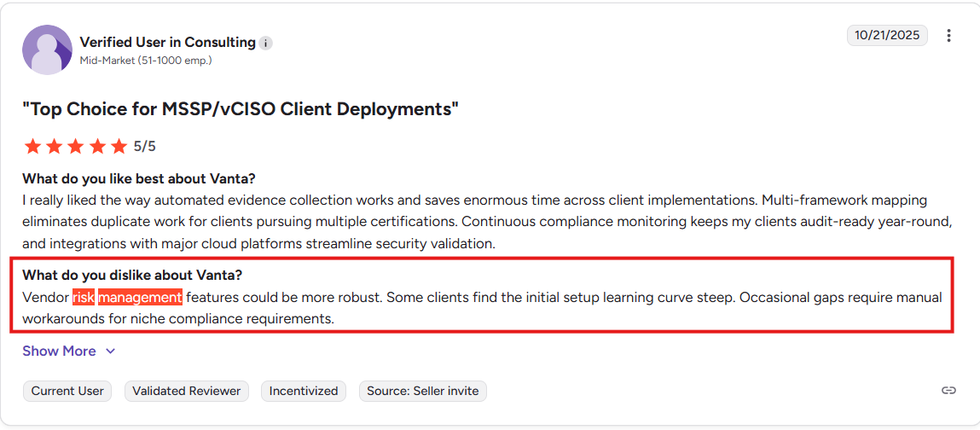Click the reviewer avatar image

point(47,50)
